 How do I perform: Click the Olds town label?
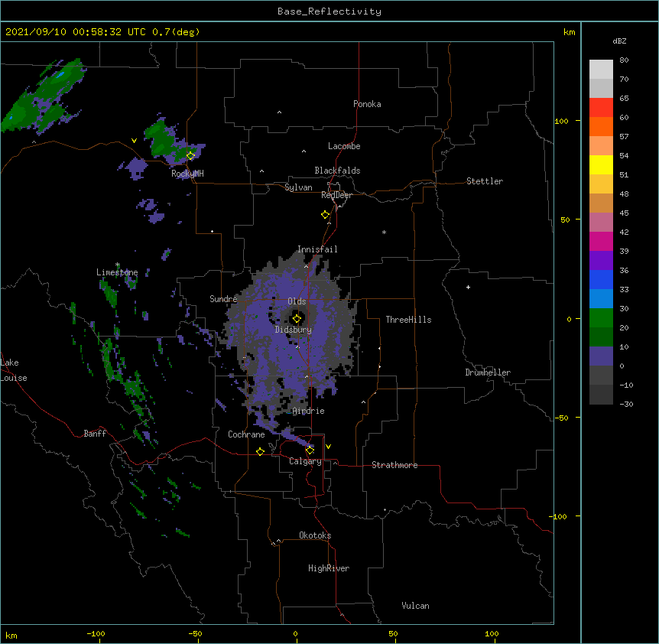click(297, 301)
